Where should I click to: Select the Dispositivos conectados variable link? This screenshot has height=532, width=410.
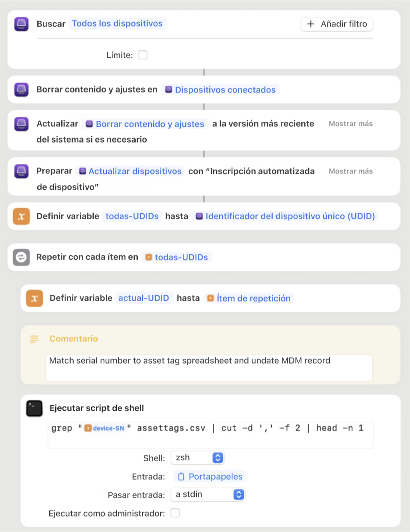225,90
